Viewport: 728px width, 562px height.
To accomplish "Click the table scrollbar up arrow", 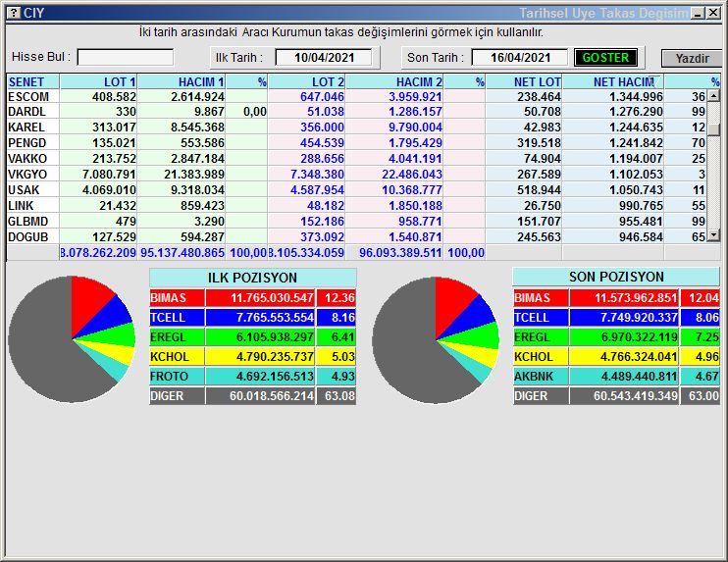I will (713, 96).
